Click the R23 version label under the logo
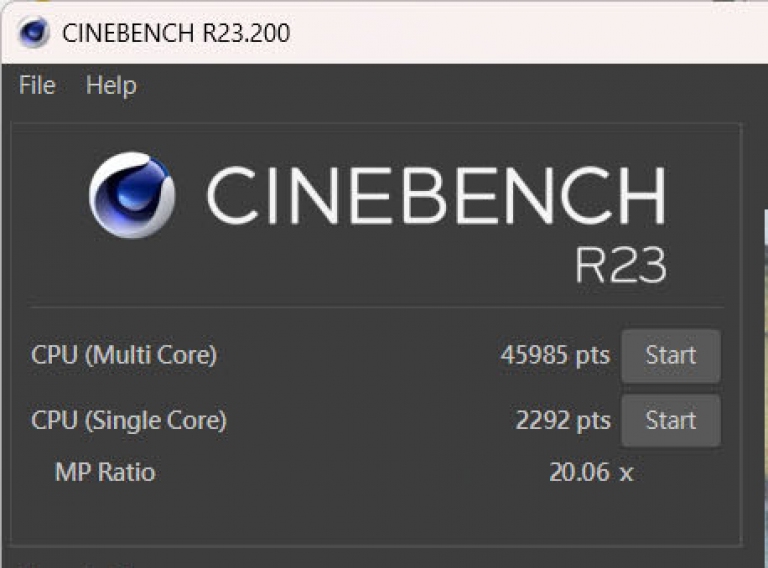This screenshot has height=568, width=768. point(619,264)
